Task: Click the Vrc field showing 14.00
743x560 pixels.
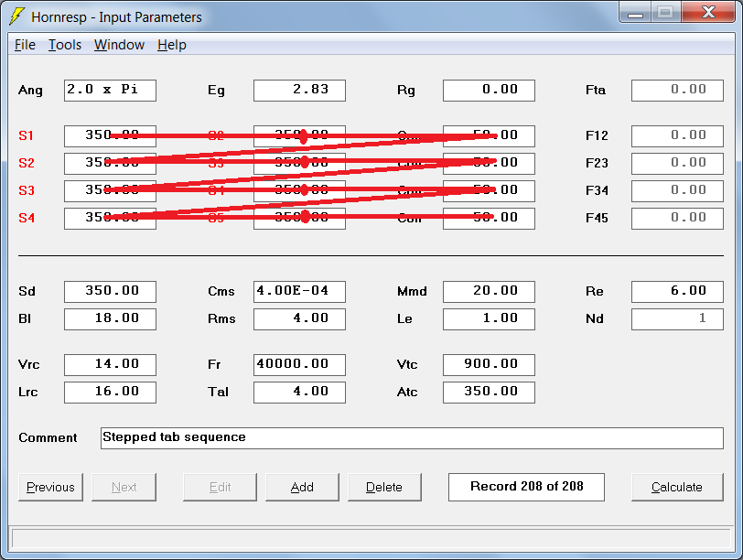Action: pos(110,365)
